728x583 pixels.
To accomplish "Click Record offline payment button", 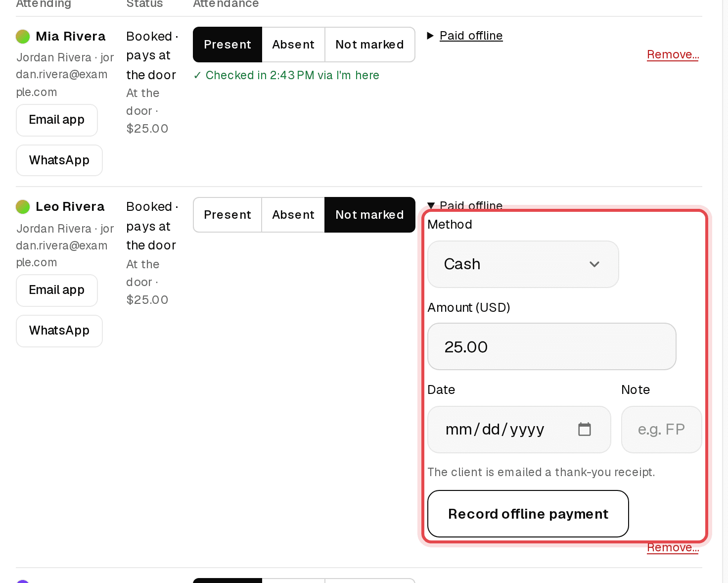I will pos(528,514).
